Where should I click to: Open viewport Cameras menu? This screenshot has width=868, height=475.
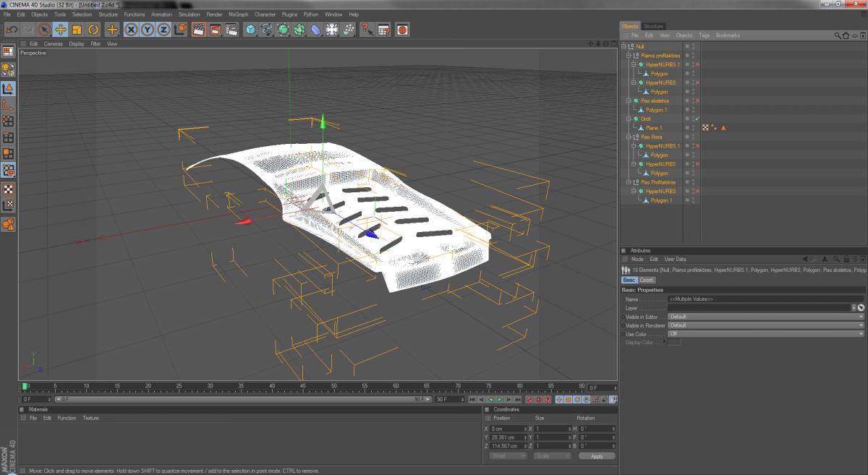click(x=53, y=44)
